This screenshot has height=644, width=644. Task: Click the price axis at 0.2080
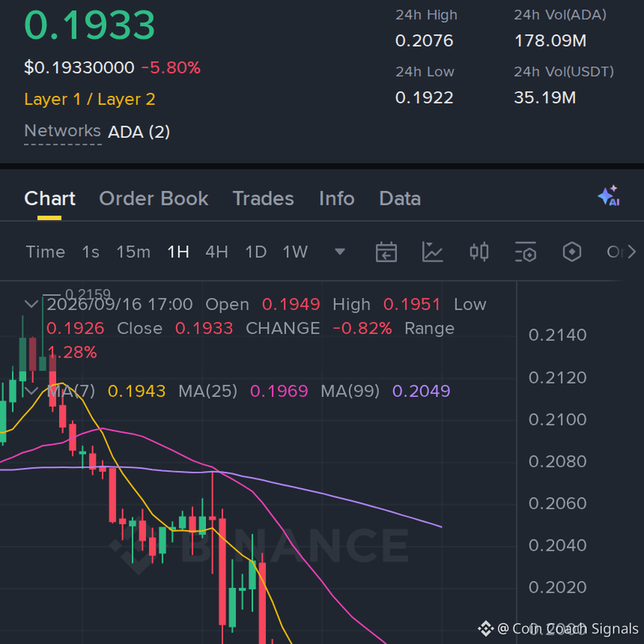point(558,462)
